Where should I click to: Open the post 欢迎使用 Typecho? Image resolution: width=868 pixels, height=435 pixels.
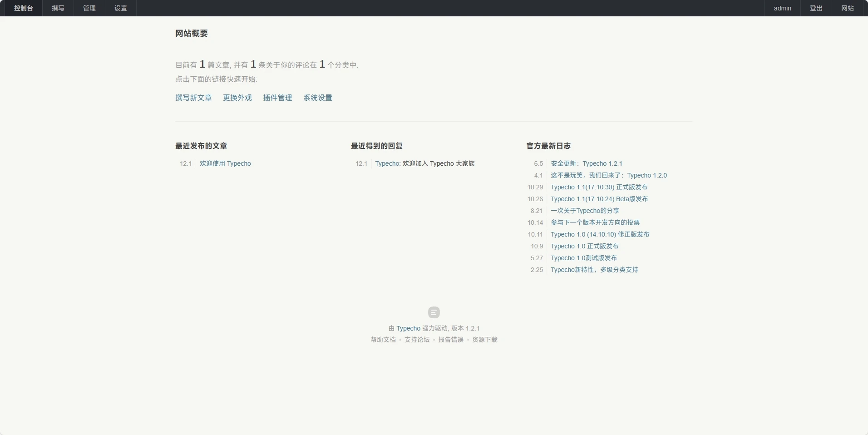(225, 163)
